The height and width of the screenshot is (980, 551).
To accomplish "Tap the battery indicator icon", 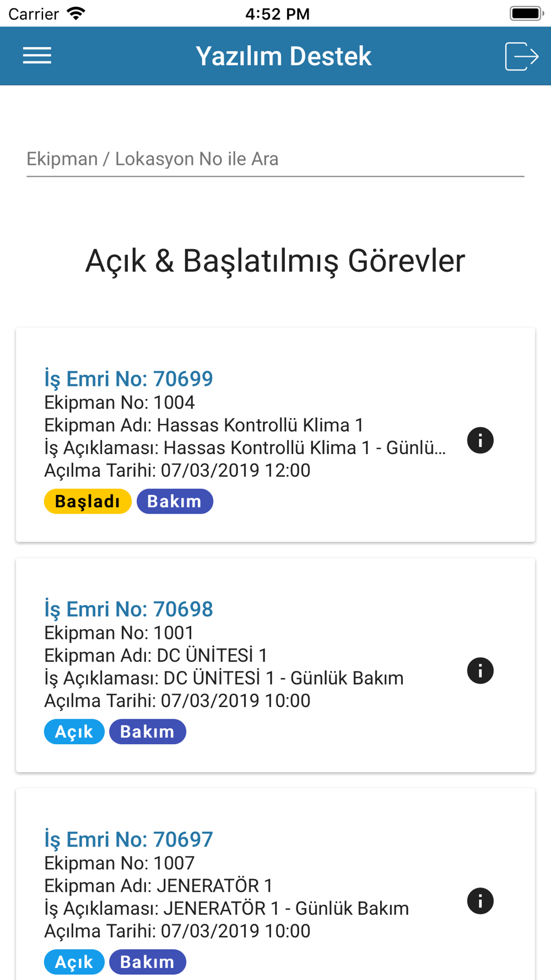I will point(526,13).
